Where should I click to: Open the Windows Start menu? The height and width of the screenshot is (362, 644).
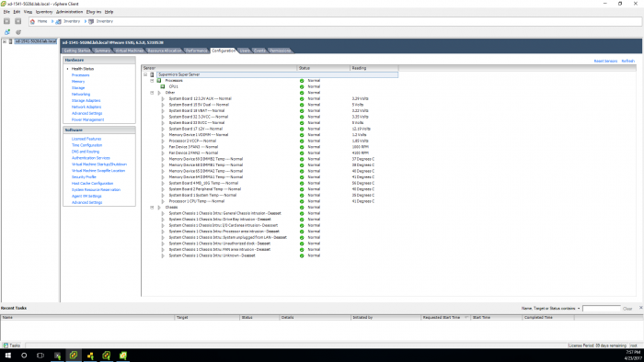pos(7,356)
